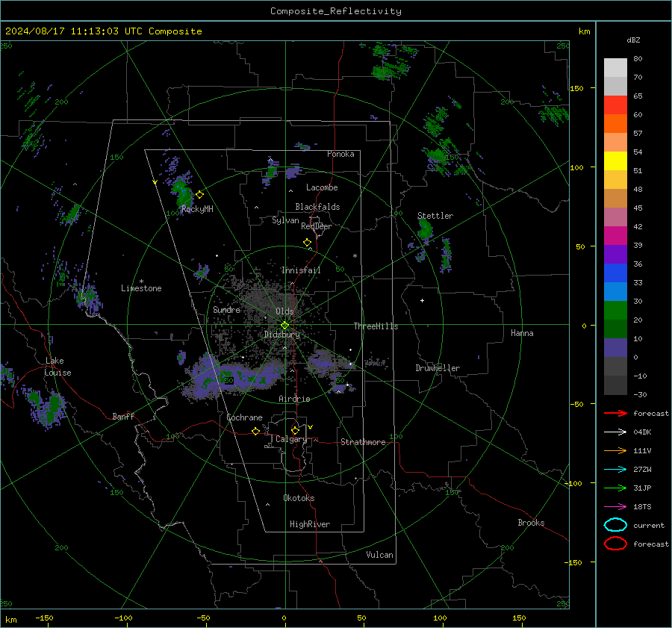Click the green 31JP arrow icon

pyautogui.click(x=615, y=488)
